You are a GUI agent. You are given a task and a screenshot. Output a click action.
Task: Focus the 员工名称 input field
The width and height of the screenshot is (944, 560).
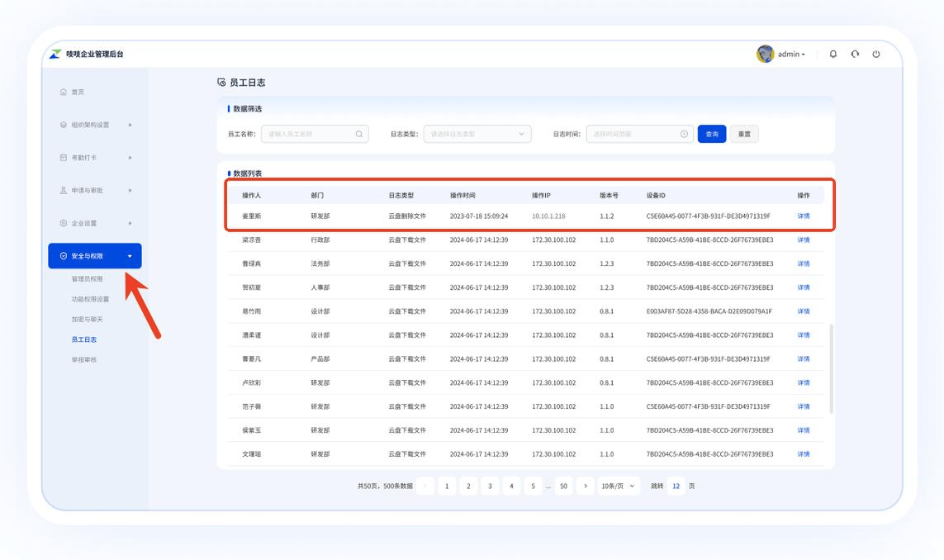315,135
